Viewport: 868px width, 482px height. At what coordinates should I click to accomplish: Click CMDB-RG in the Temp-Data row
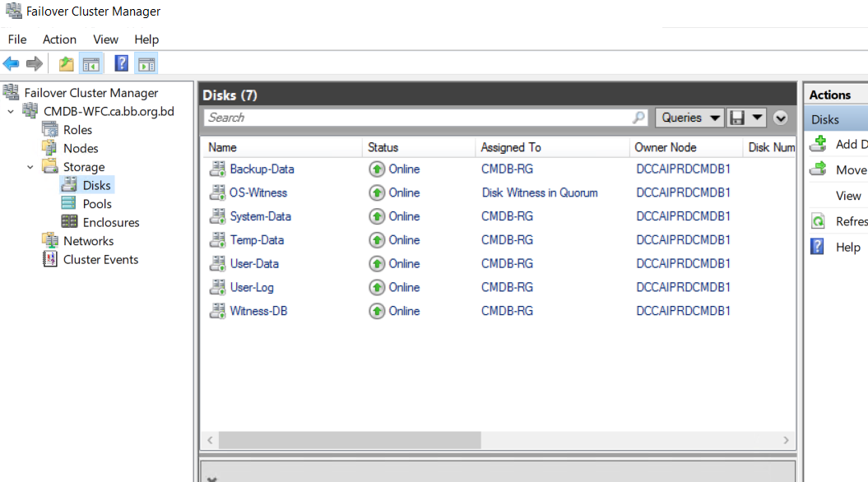tap(507, 240)
